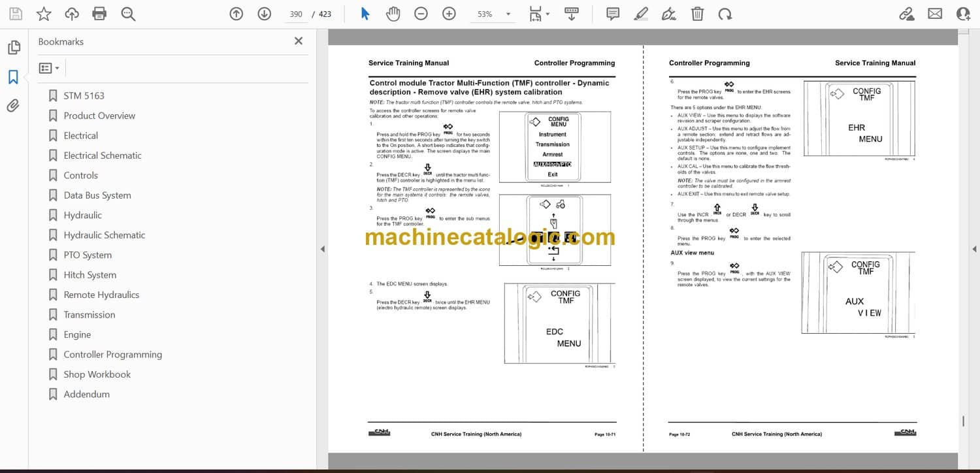This screenshot has height=473, width=980.
Task: Bookmark this file with the star icon
Action: click(44, 14)
